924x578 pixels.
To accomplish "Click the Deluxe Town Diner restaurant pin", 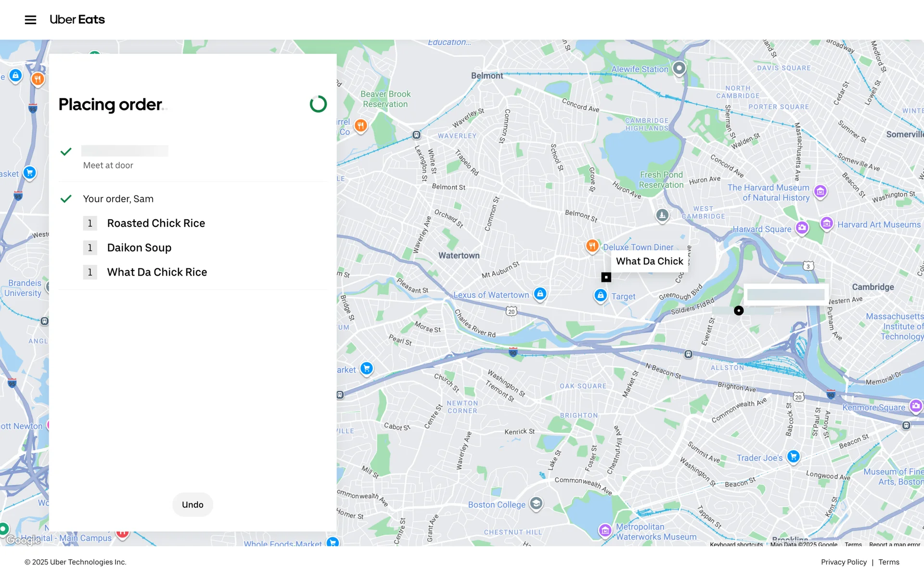I will click(x=592, y=246).
